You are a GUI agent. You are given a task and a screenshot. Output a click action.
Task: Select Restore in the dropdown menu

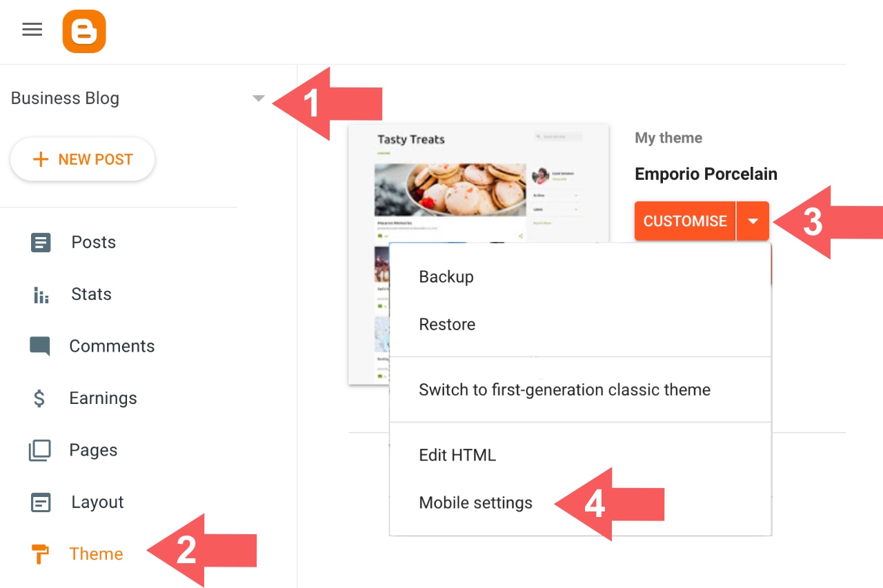click(447, 325)
